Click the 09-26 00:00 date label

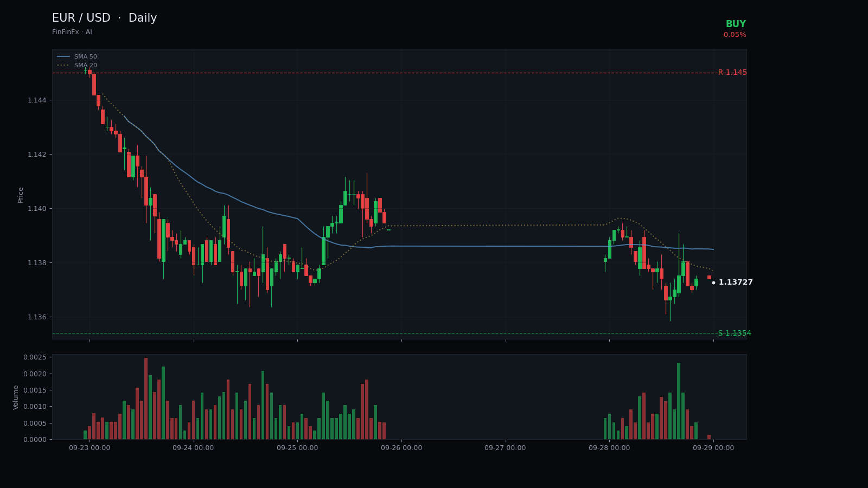click(x=401, y=448)
